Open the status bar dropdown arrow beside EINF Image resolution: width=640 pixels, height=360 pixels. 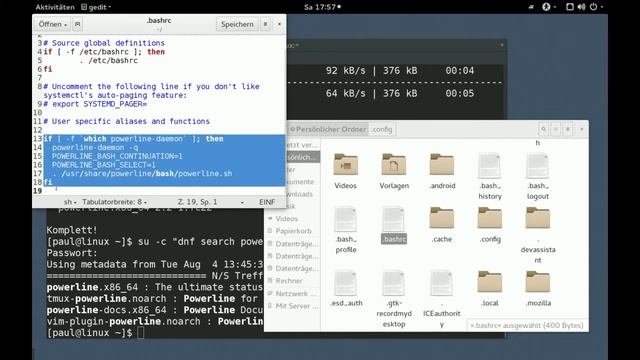click(x=242, y=202)
